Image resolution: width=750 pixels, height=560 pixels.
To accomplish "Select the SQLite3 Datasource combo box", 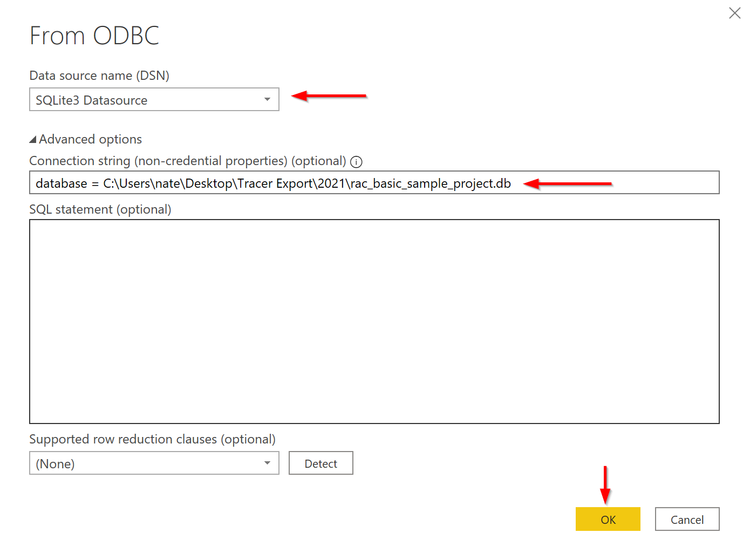I will (x=135, y=99).
